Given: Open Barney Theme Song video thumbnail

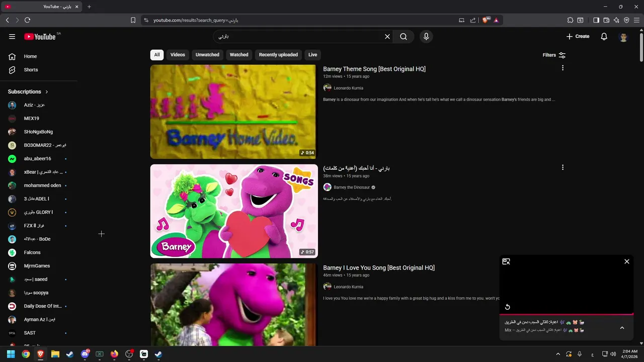Looking at the screenshot, I should click(x=233, y=112).
